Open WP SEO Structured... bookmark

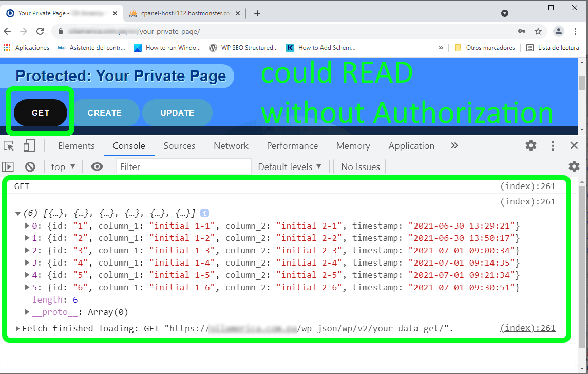tap(244, 48)
